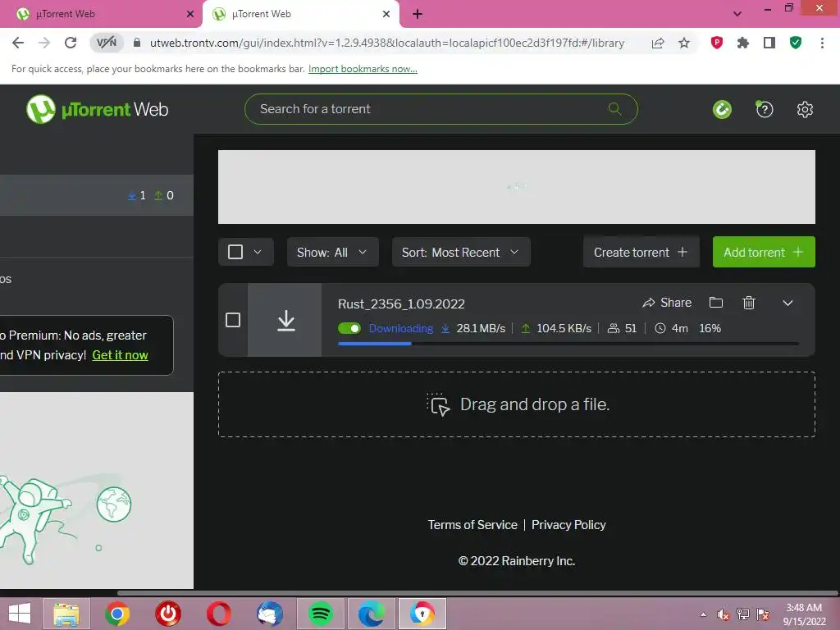Open the red power app on taskbar
Screen dimensions: 840x630
point(167,614)
